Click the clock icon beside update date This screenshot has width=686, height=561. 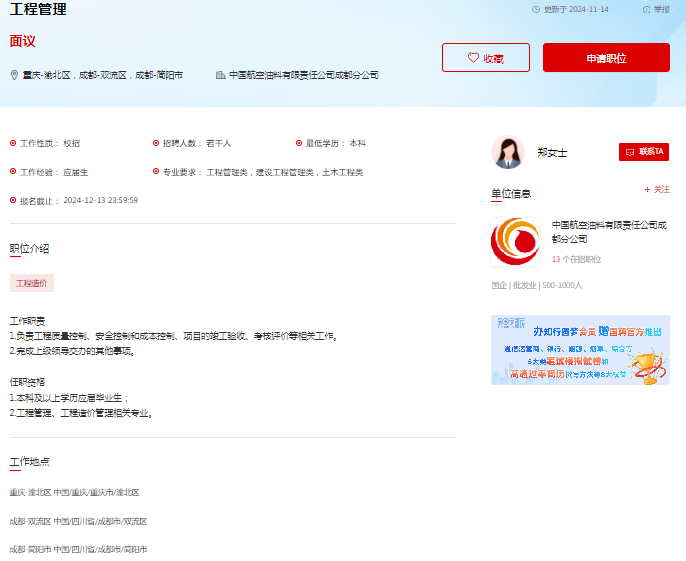536,9
